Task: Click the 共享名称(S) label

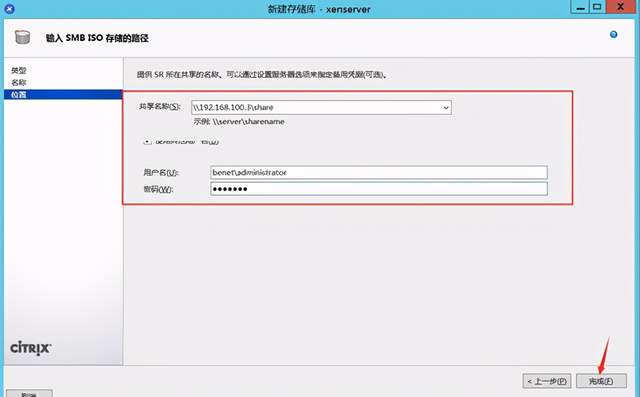Action: point(159,106)
